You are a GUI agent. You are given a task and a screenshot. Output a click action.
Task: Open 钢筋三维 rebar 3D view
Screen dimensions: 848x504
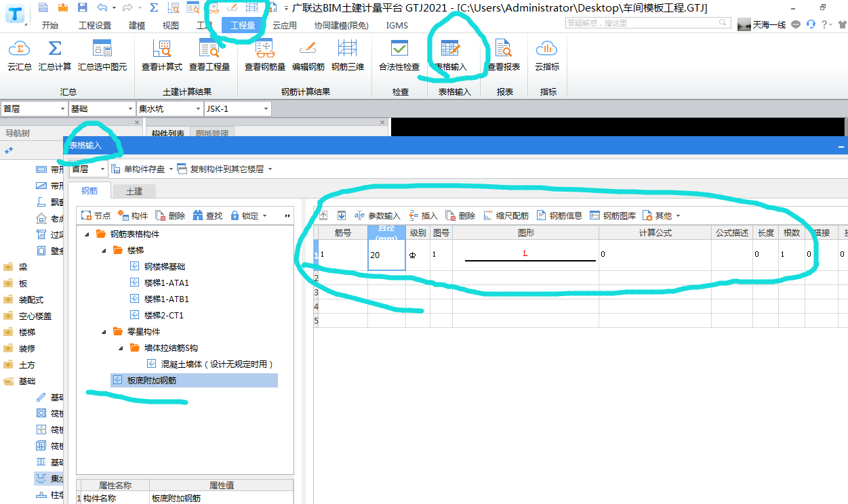348,55
